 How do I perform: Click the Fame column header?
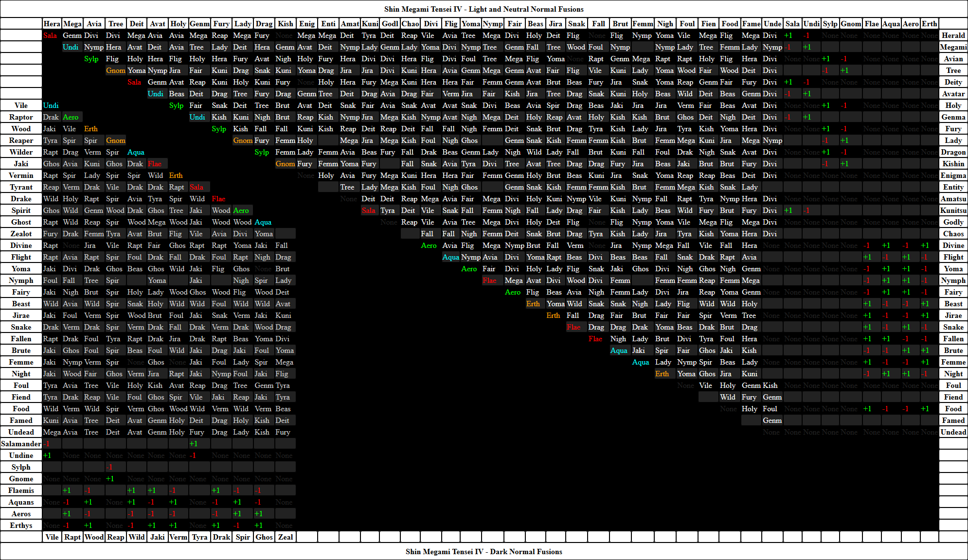pos(751,23)
